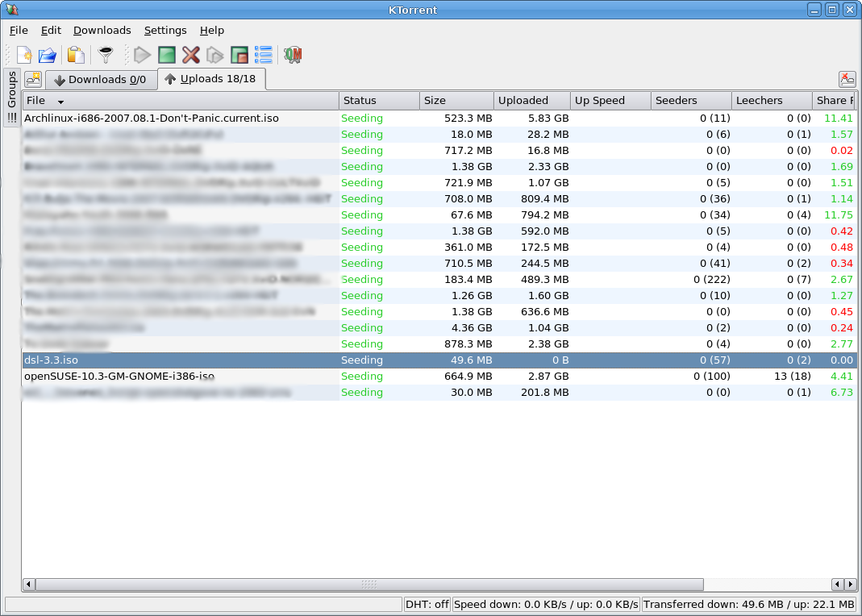Click the 0.02 share ratio value
The image size is (862, 616).
(842, 151)
